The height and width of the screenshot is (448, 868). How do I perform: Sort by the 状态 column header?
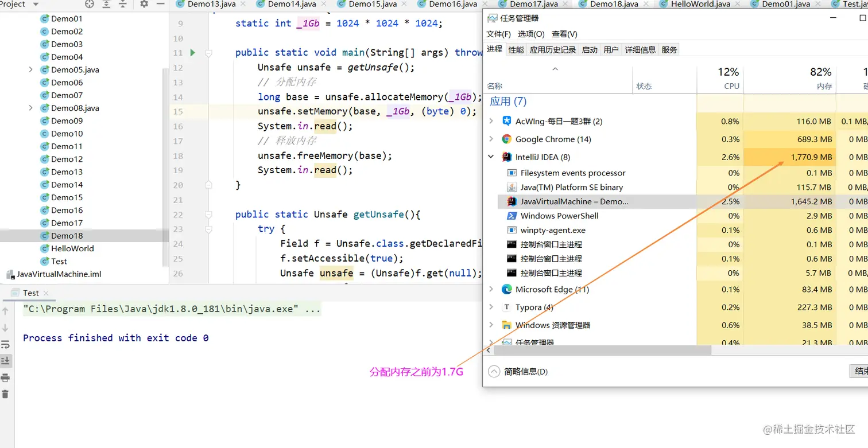tap(664, 79)
